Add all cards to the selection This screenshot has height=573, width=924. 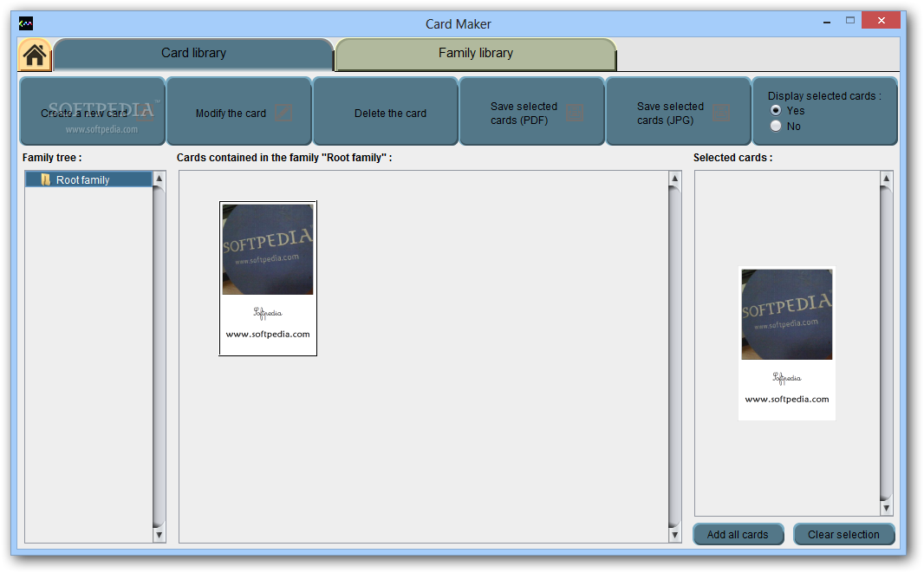point(738,534)
